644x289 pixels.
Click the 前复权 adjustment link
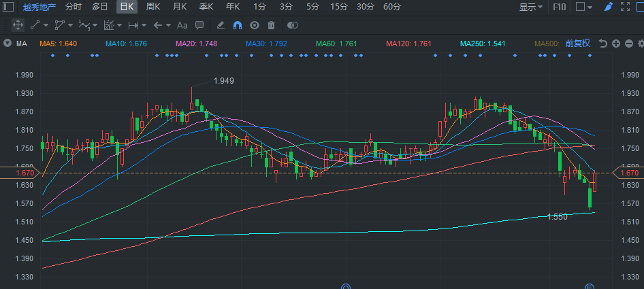pyautogui.click(x=578, y=44)
